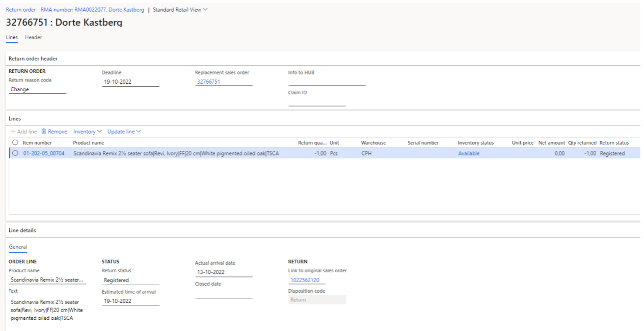Click item number 01-202-05_00704 link

(x=44, y=153)
